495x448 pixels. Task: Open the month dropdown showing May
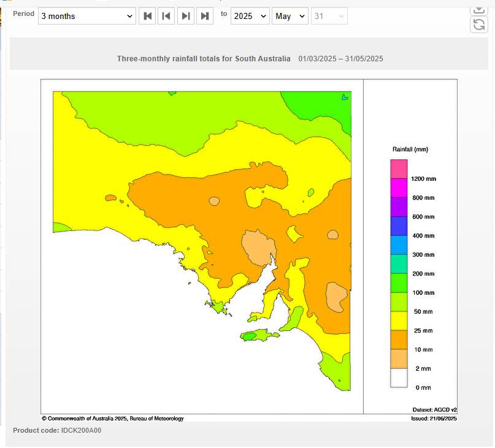click(x=290, y=16)
